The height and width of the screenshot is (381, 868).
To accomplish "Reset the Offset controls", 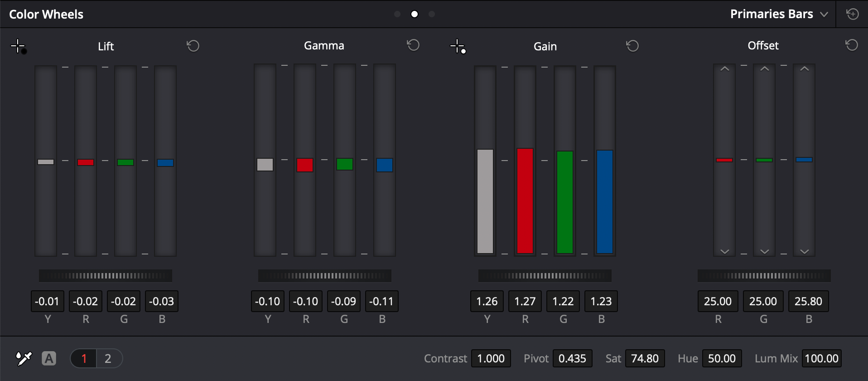I will [852, 45].
